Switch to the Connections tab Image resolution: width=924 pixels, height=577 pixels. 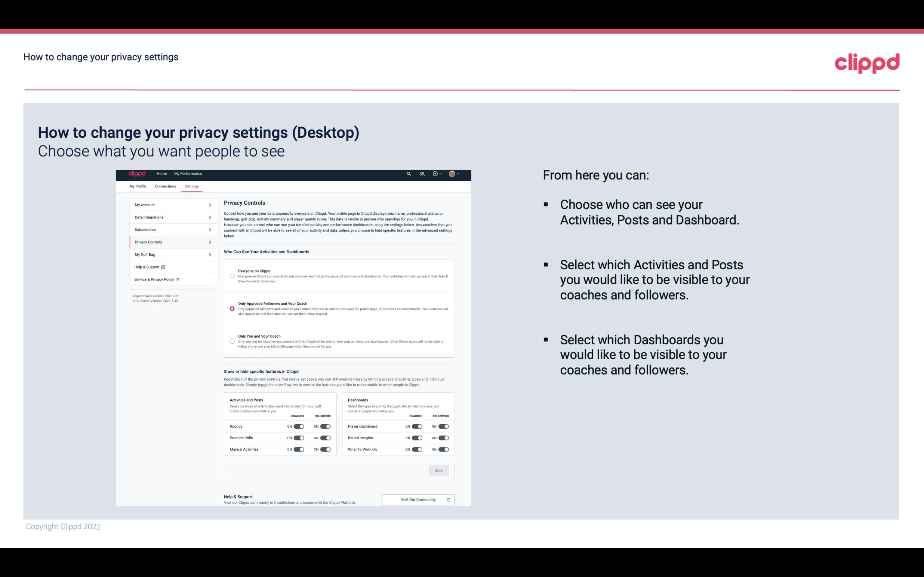165,186
